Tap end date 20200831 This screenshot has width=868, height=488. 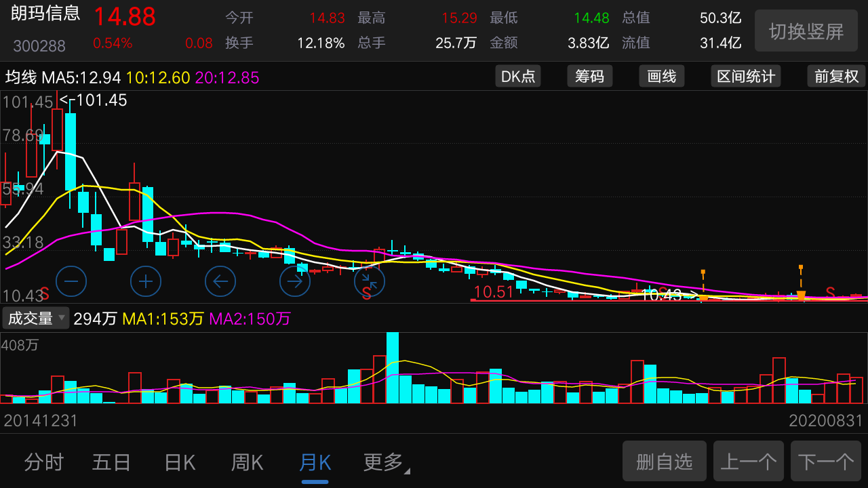(826, 421)
